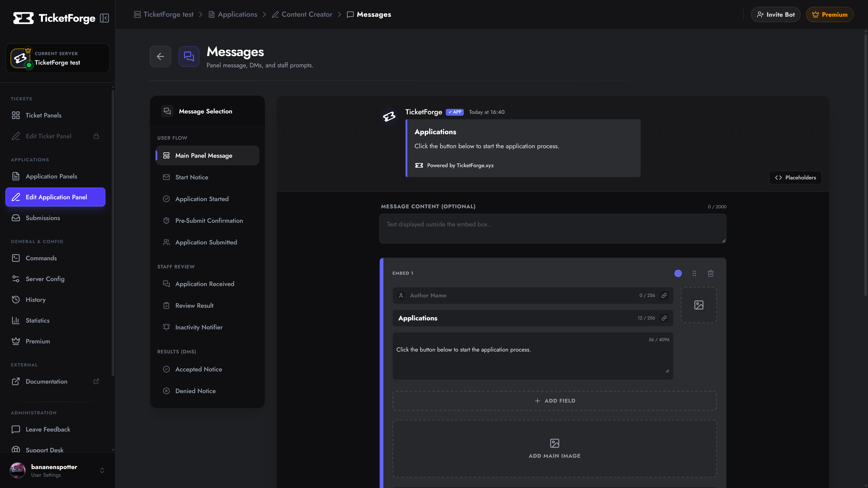This screenshot has height=488, width=868.
Task: Open external Documentation link
Action: (55, 381)
